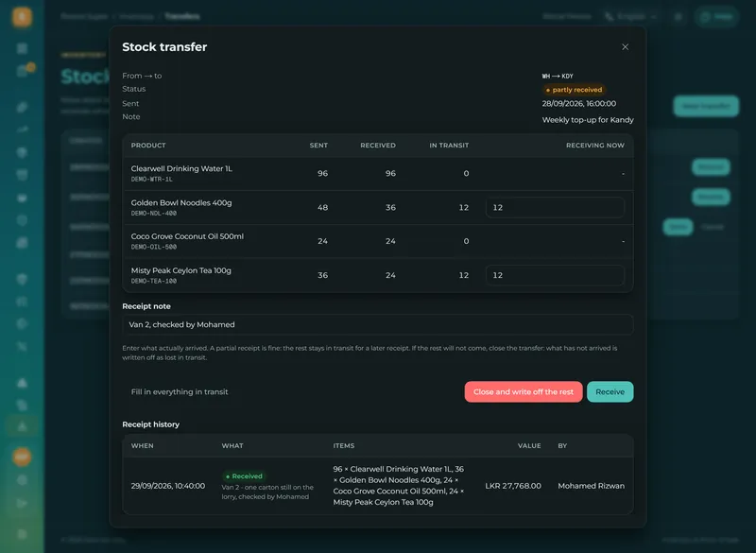The image size is (756, 553).
Task: Select SKU code 'DEMO-WTR-1L'
Action: [151, 180]
